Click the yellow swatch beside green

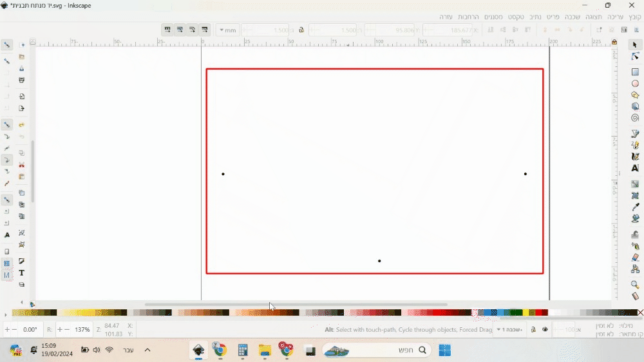[x=526, y=312]
